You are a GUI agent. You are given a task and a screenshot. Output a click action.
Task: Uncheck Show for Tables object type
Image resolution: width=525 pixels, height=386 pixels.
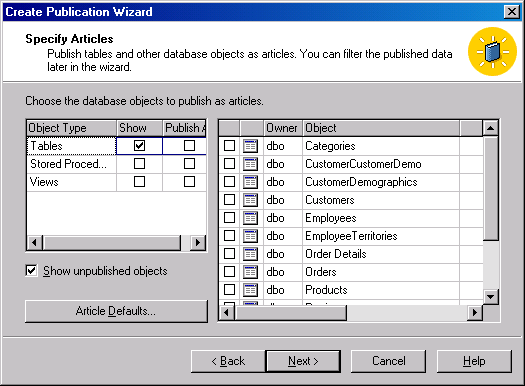pos(139,146)
